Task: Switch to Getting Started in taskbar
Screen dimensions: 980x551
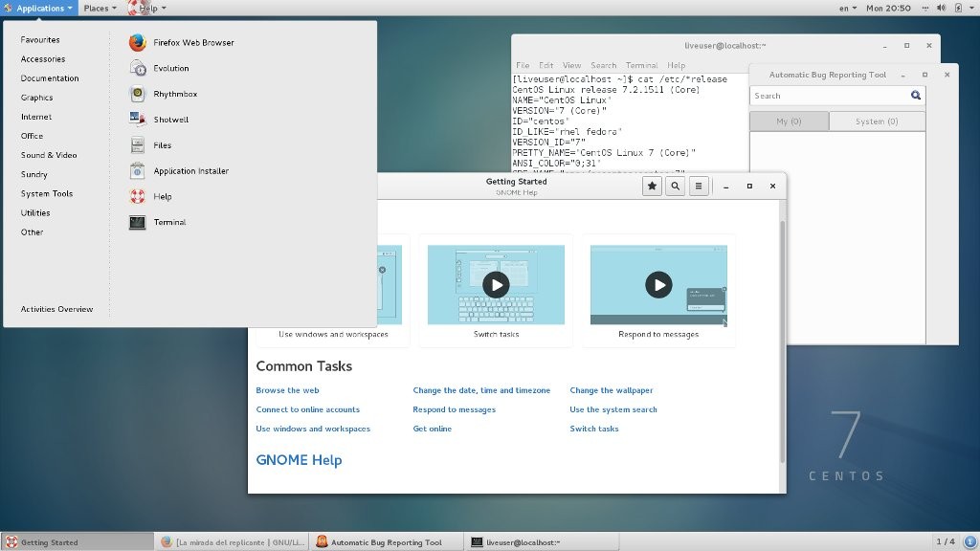Action: (77, 541)
